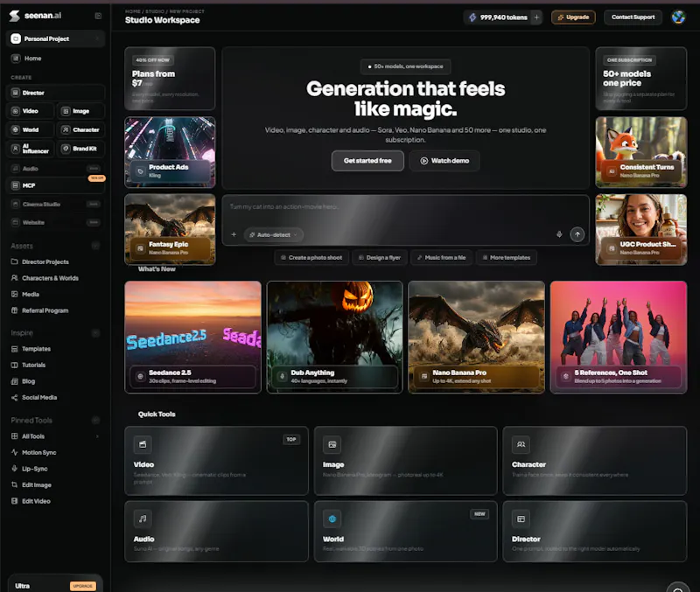Open More templates

click(x=507, y=258)
